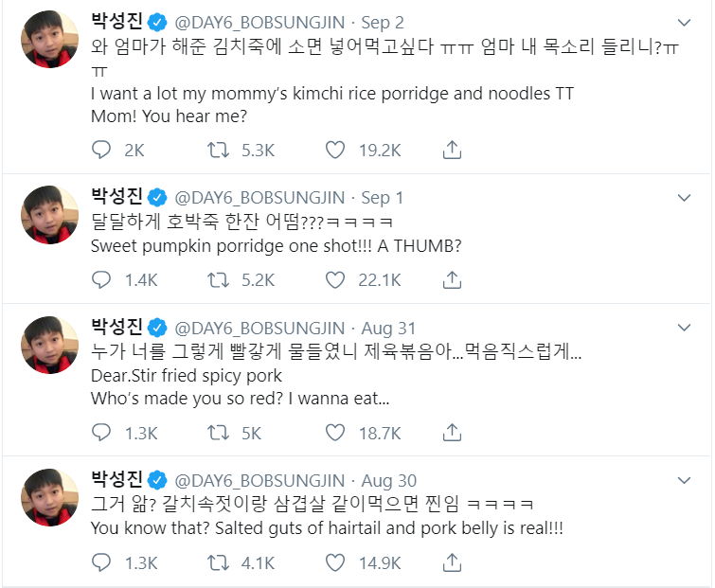Share the Sep 1 pumpkin porridge tweet

point(452,279)
